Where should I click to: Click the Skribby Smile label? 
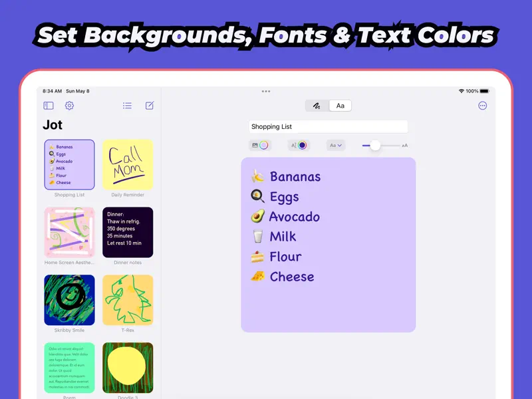pos(69,330)
